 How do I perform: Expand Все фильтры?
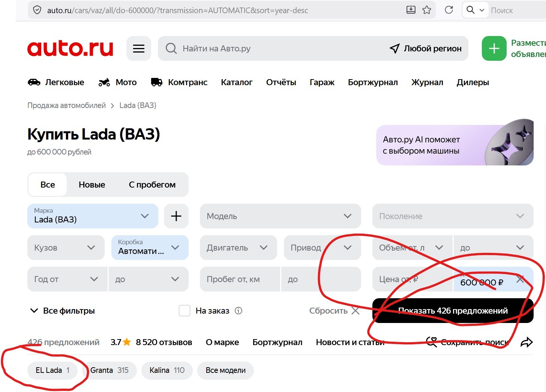coord(62,311)
